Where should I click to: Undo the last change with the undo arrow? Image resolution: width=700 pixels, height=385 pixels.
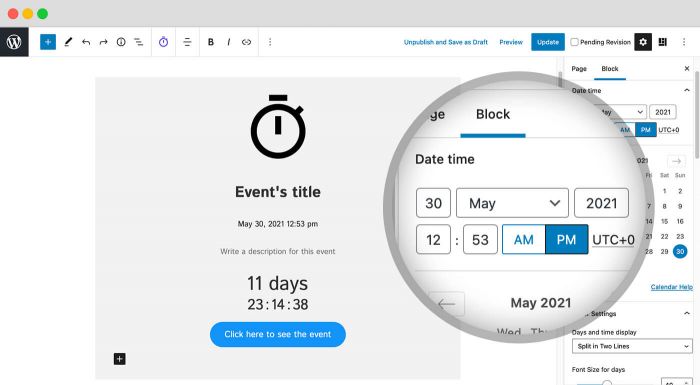(86, 42)
